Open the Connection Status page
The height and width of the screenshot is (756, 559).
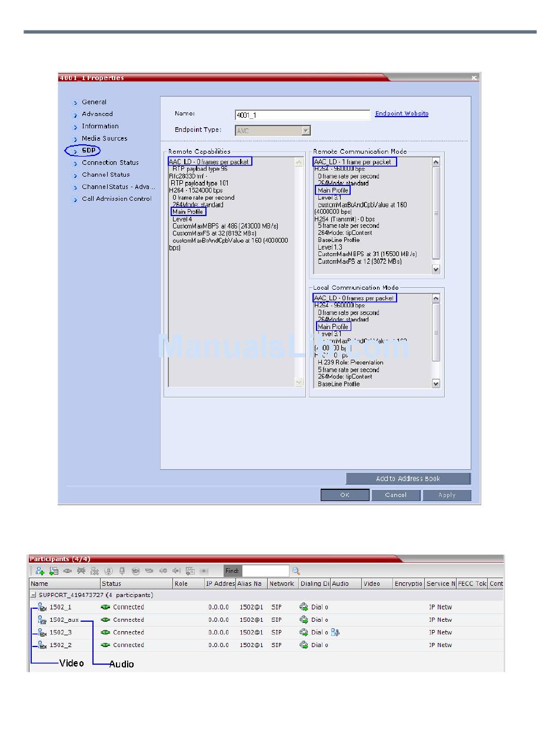tap(111, 163)
